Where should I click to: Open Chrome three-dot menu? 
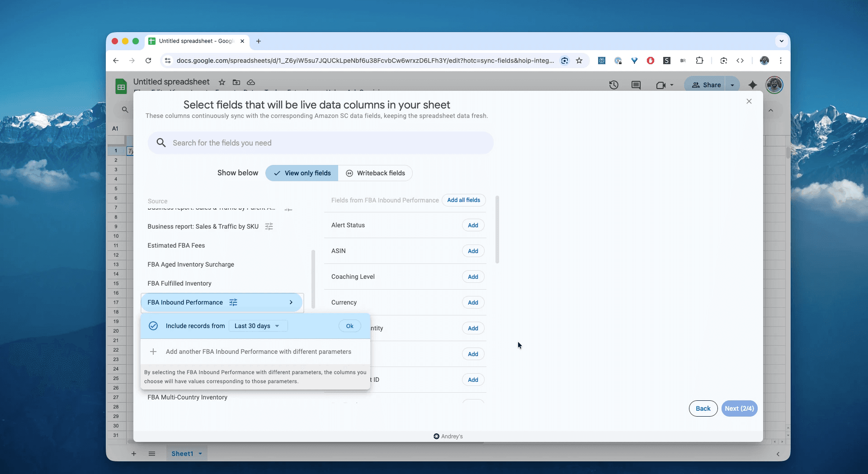pos(781,61)
